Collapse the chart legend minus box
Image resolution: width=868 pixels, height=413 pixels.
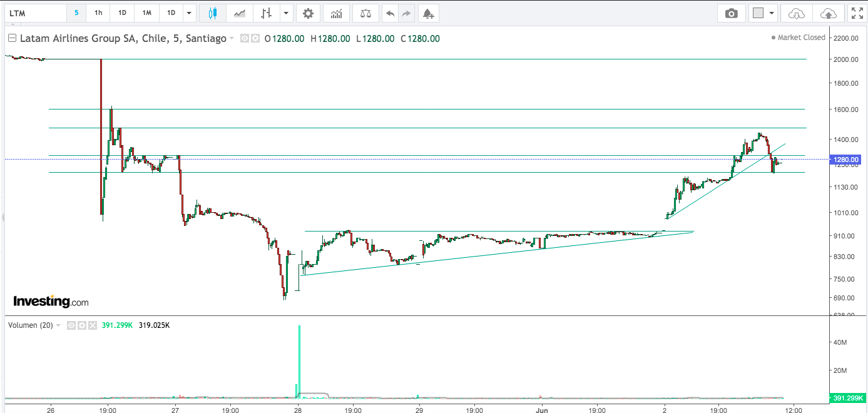(12, 38)
